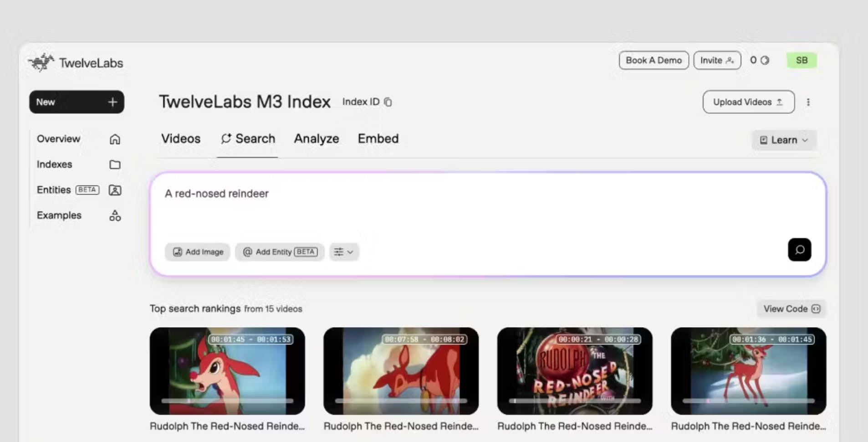Image resolution: width=868 pixels, height=442 pixels.
Task: Click the Upload Videos button
Action: [x=749, y=102]
